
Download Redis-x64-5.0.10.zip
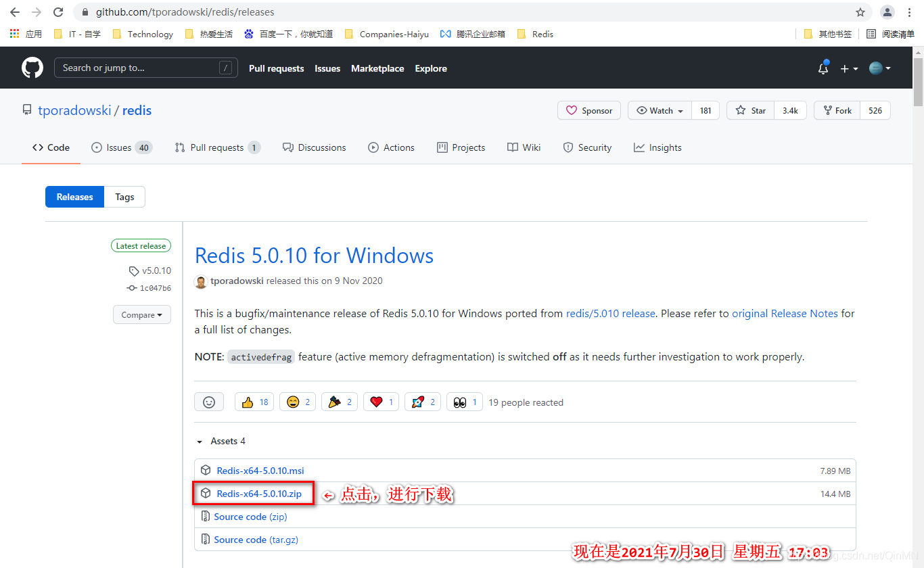(259, 494)
